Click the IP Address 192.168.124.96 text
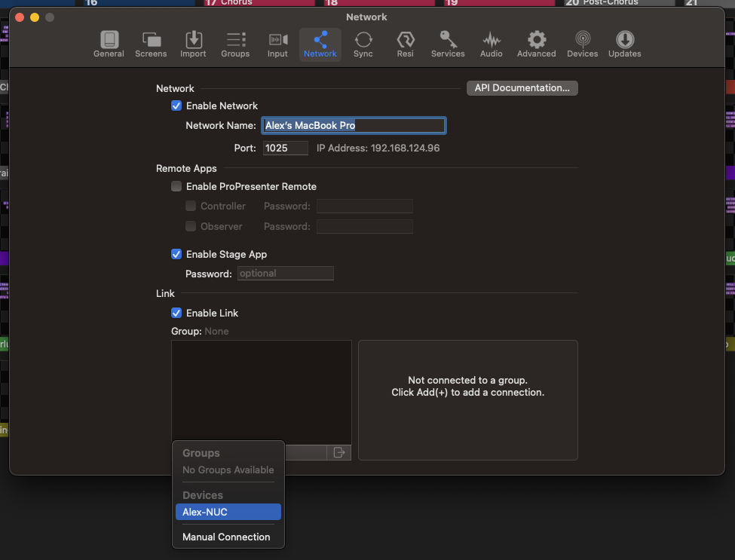Image resolution: width=735 pixels, height=560 pixels. [x=378, y=148]
